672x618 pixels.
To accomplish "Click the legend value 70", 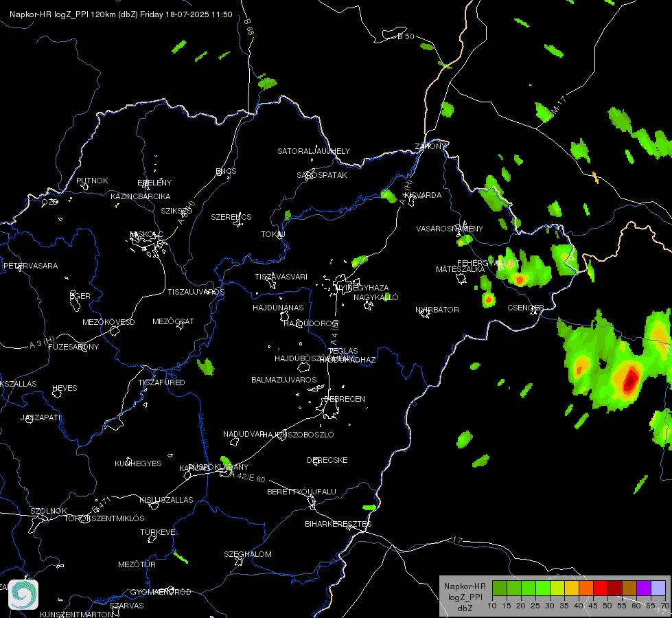I will (x=665, y=606).
